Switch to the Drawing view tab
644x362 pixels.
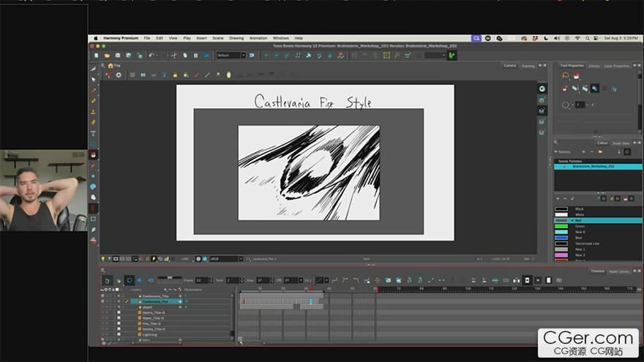[528, 66]
